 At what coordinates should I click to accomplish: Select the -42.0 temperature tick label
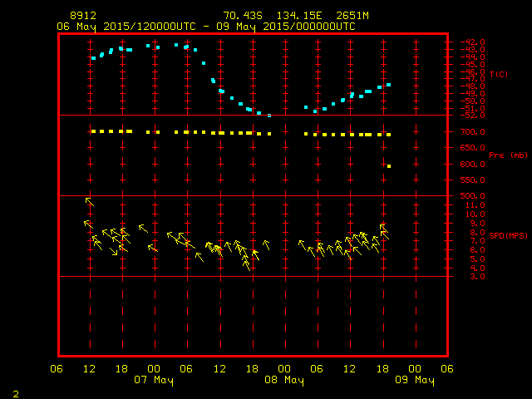pyautogui.click(x=472, y=42)
